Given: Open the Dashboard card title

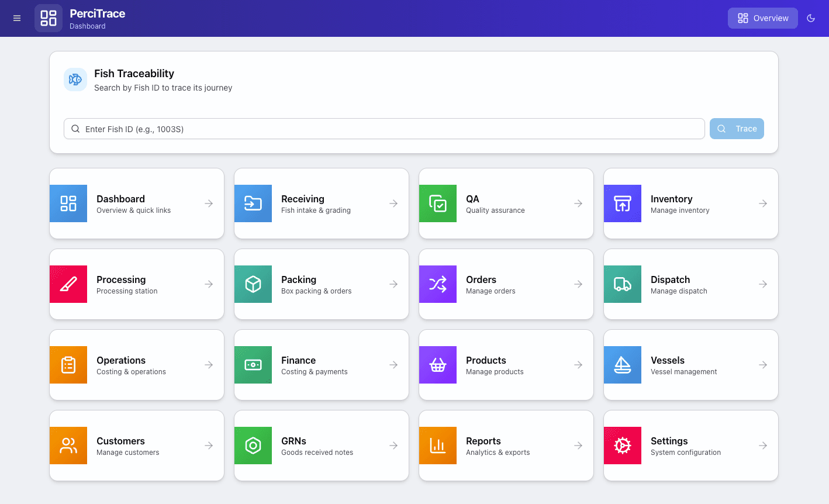Looking at the screenshot, I should (120, 199).
